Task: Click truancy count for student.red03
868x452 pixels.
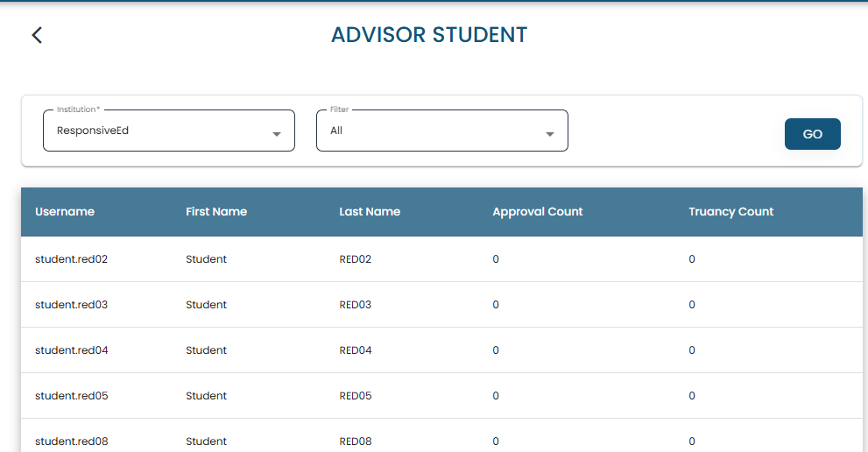Action: point(692,305)
